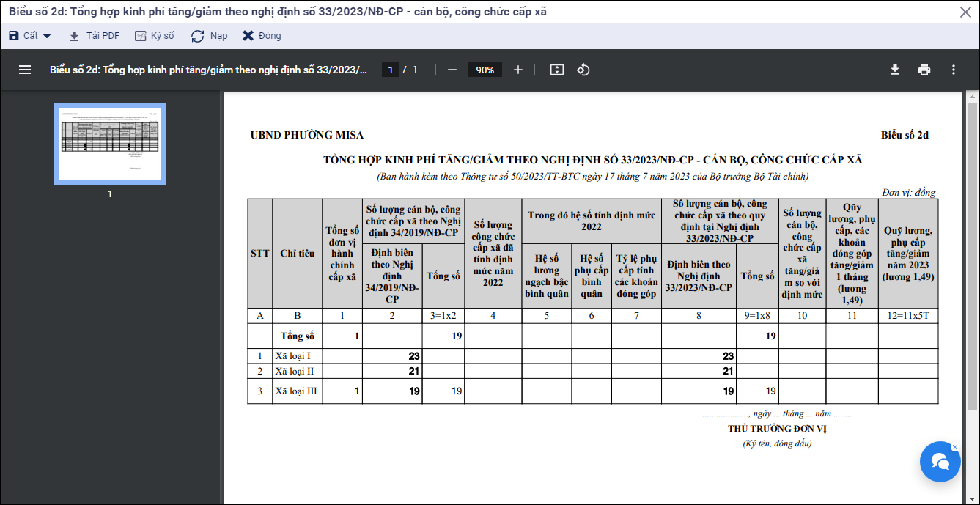Click the 'Xã loại I' row label
Viewport: 980px width, 505px height.
293,355
